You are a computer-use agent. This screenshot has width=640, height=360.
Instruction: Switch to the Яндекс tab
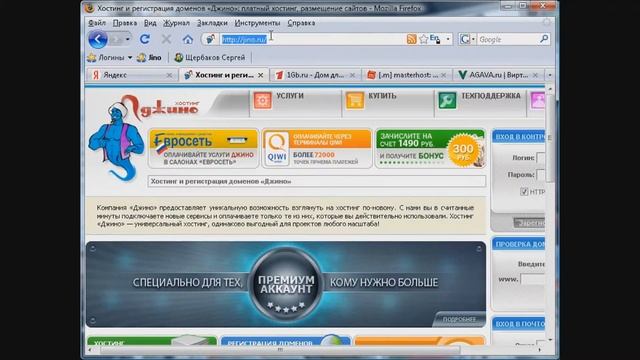tap(132, 76)
